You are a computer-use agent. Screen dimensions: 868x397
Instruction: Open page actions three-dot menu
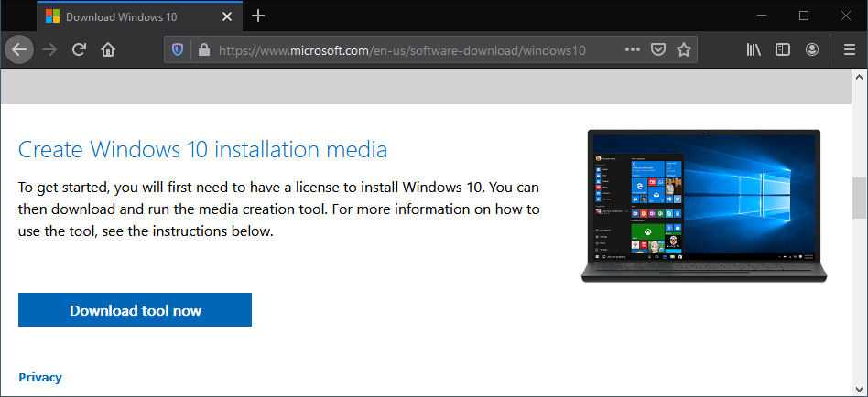[632, 50]
